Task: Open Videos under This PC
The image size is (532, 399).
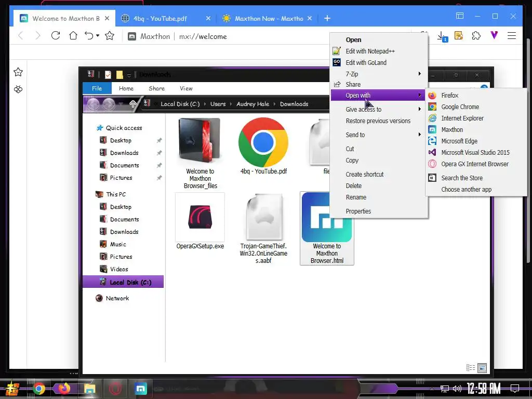Action: [119, 269]
